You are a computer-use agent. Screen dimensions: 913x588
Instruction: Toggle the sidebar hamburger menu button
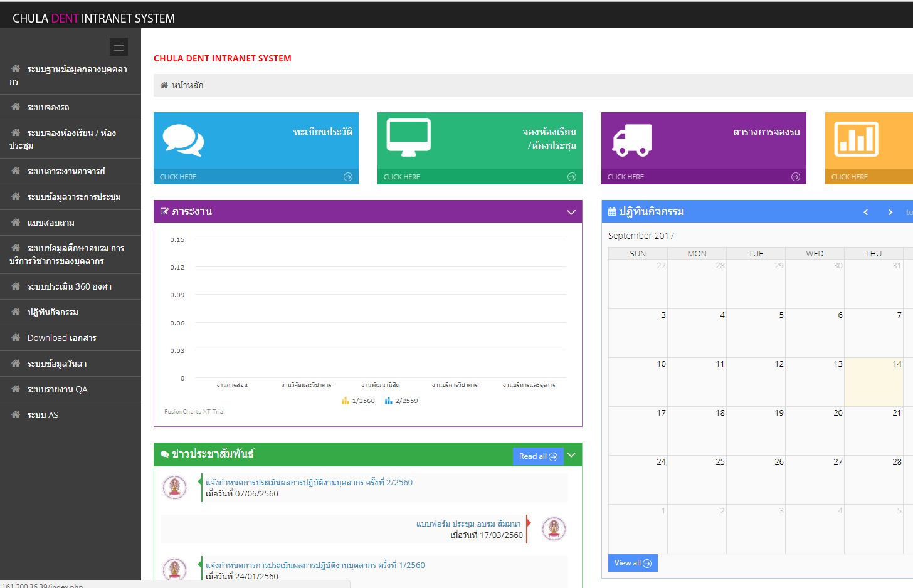tap(119, 47)
